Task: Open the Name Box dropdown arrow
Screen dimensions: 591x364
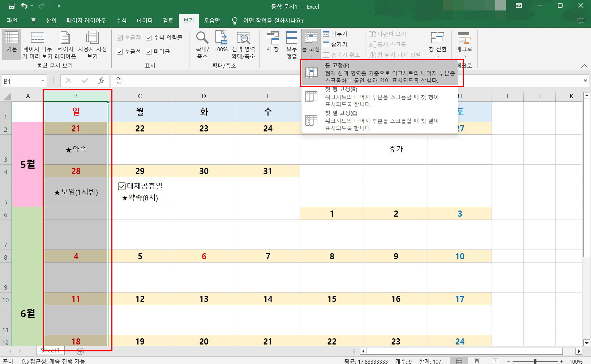Action: point(43,81)
